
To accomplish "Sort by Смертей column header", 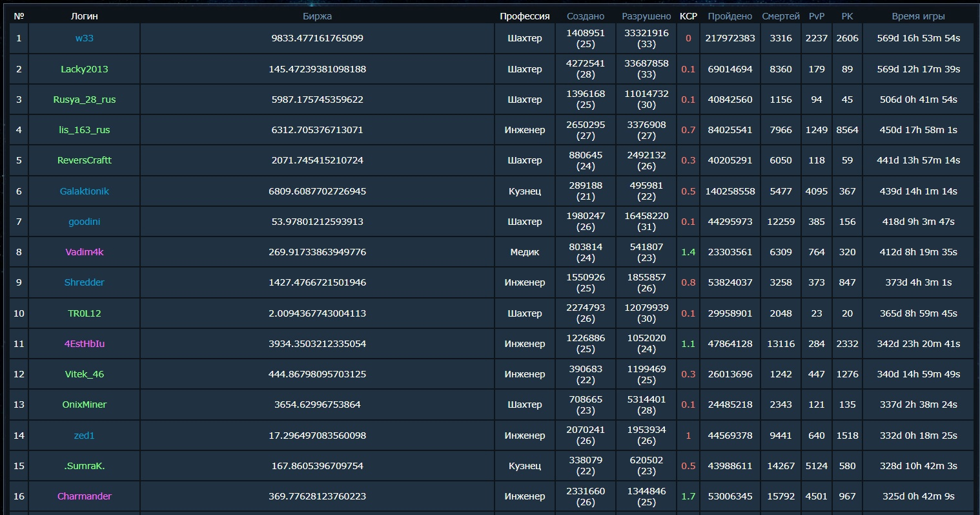I will pyautogui.click(x=781, y=16).
